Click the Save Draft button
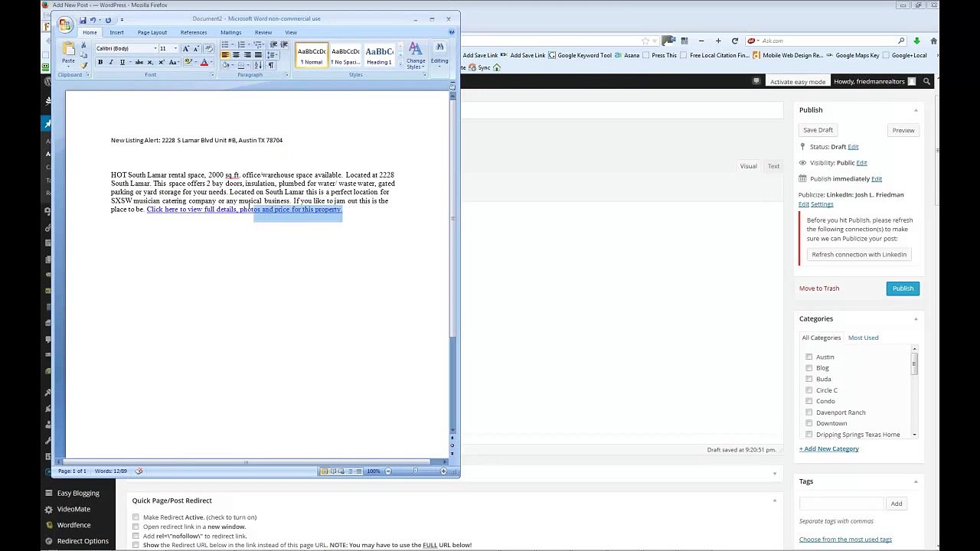The image size is (980, 551). click(x=818, y=130)
